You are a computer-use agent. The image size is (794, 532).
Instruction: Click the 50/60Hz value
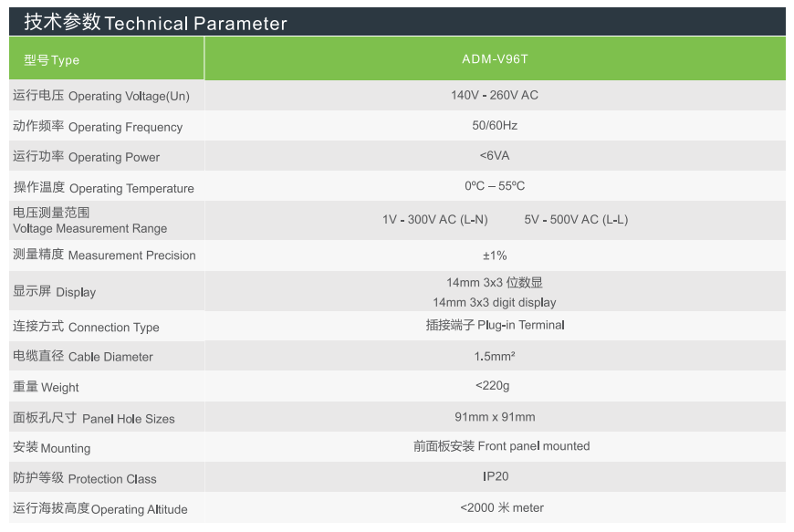495,125
